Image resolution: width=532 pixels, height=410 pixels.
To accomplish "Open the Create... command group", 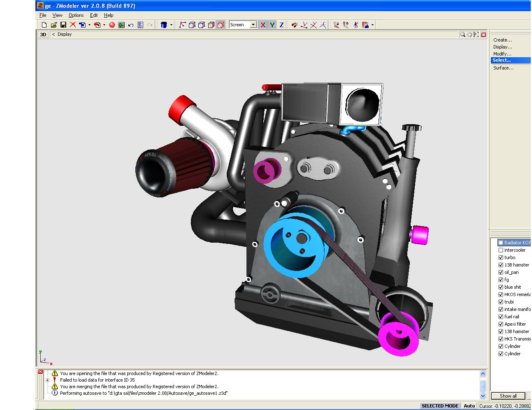I will [502, 40].
